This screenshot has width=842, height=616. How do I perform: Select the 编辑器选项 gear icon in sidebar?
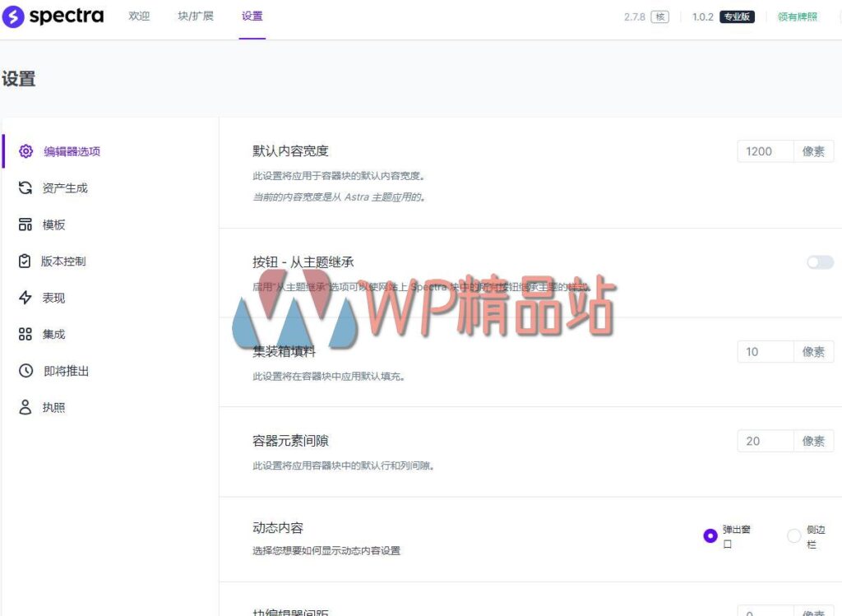[x=25, y=151]
